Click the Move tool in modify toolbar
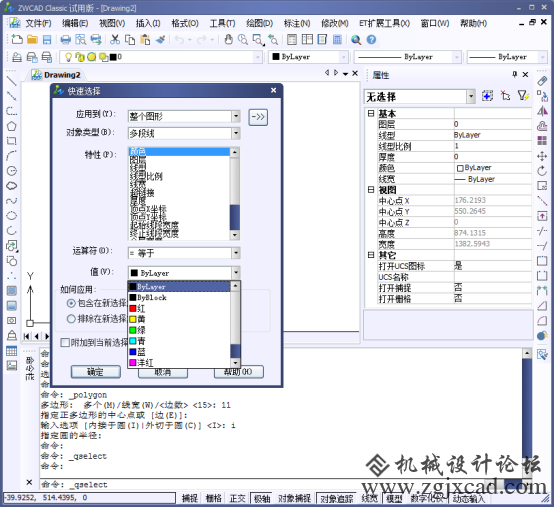The height and width of the screenshot is (508, 554). click(x=542, y=156)
